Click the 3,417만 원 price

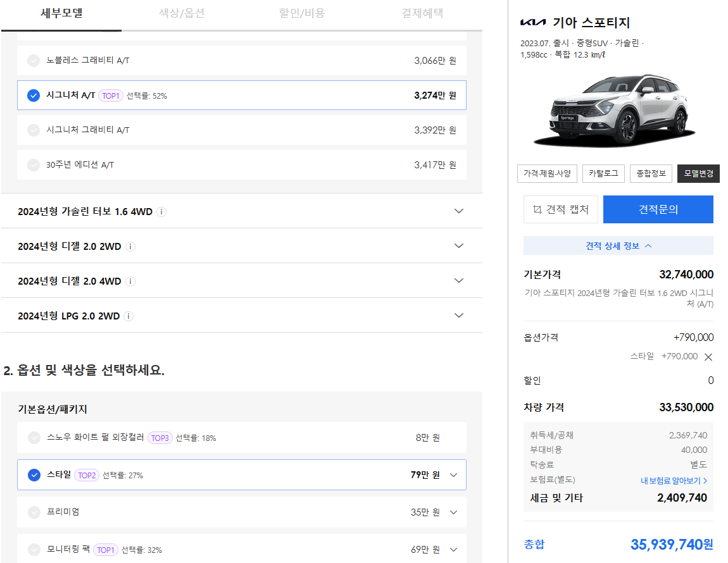[435, 164]
